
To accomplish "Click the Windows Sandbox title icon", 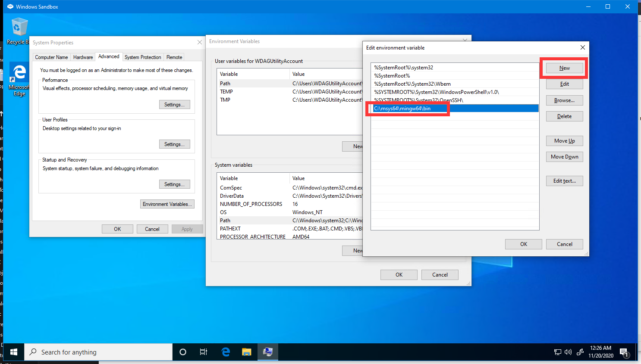I will click(x=10, y=6).
